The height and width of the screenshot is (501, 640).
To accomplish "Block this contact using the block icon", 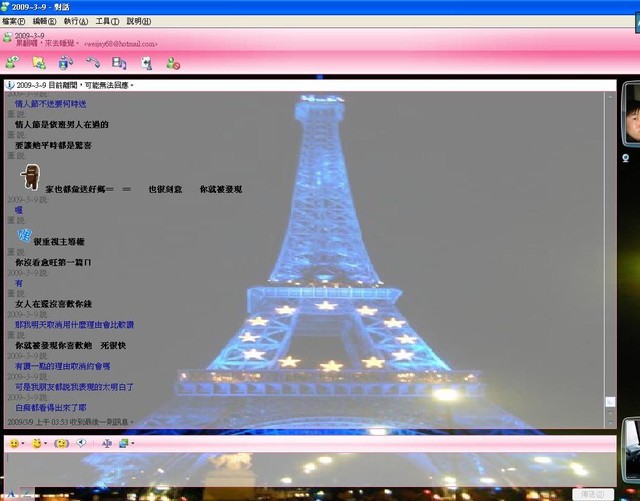I will pos(173,63).
